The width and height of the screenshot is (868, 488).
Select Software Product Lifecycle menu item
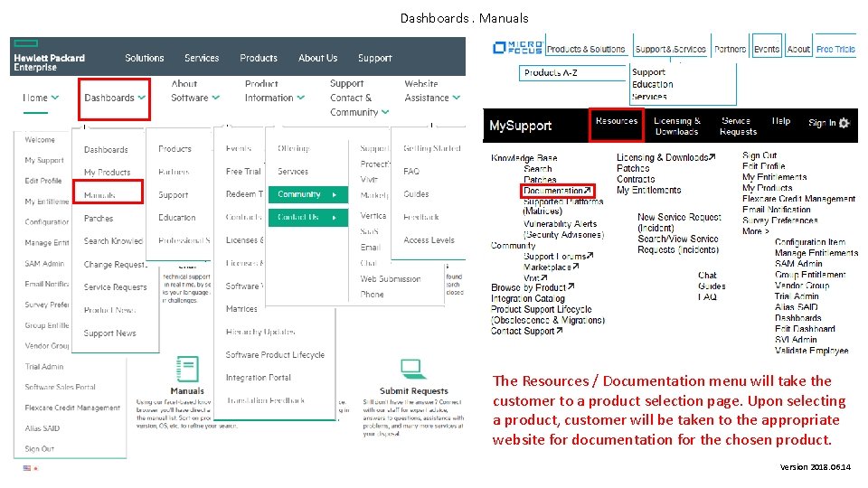(275, 354)
